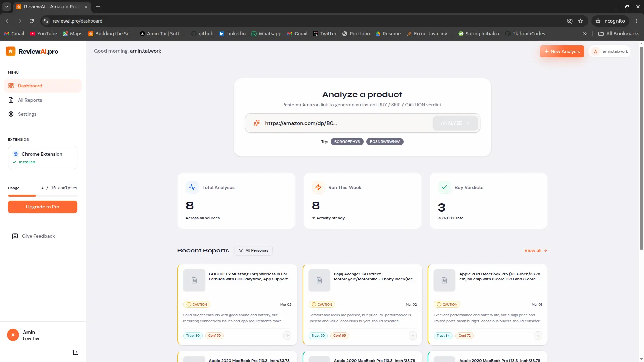Open Bajaj Avenger report thumbnail
644x362 pixels.
pyautogui.click(x=319, y=280)
